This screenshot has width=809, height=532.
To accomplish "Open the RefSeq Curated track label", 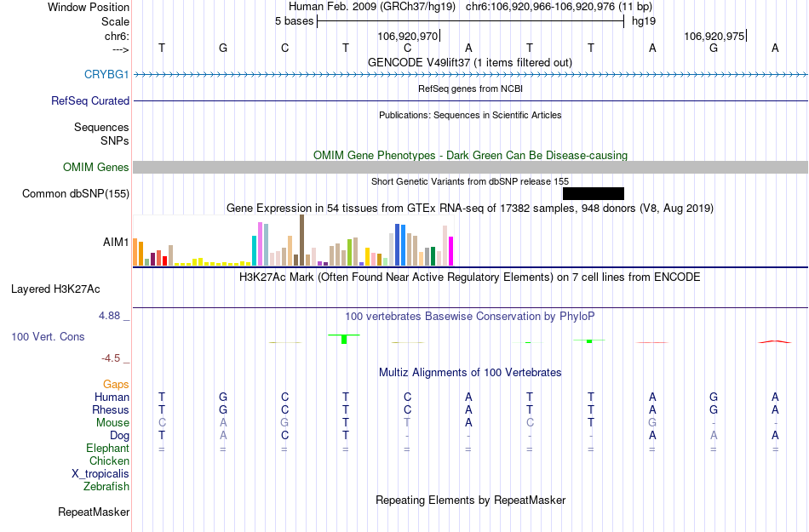I will click(89, 100).
